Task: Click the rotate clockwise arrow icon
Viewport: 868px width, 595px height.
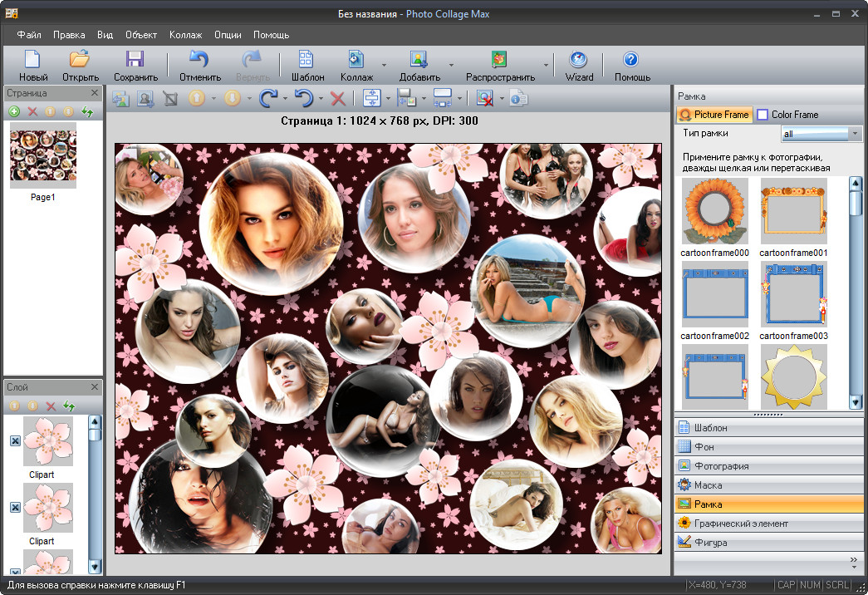Action: coord(267,98)
